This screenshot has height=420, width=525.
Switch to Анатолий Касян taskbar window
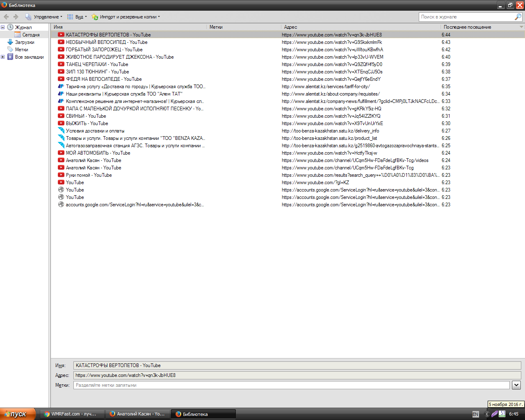(137, 414)
